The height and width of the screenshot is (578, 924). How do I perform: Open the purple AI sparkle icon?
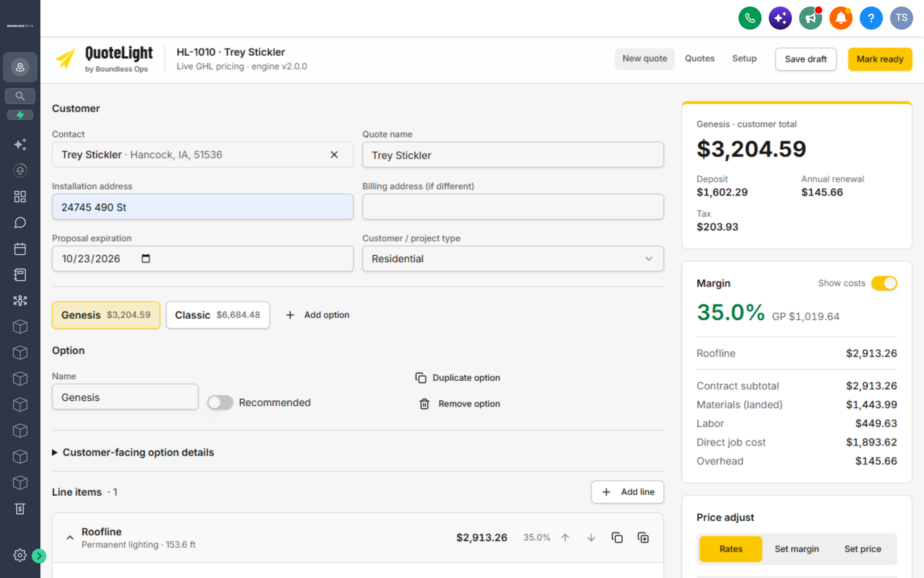click(780, 18)
